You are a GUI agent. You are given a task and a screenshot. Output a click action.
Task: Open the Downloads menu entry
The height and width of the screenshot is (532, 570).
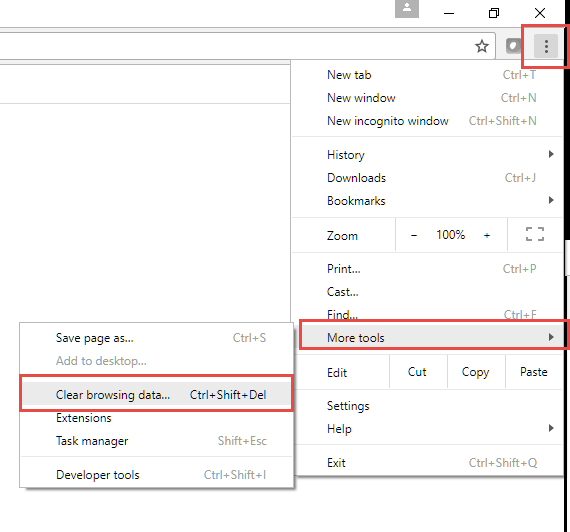[x=428, y=178]
